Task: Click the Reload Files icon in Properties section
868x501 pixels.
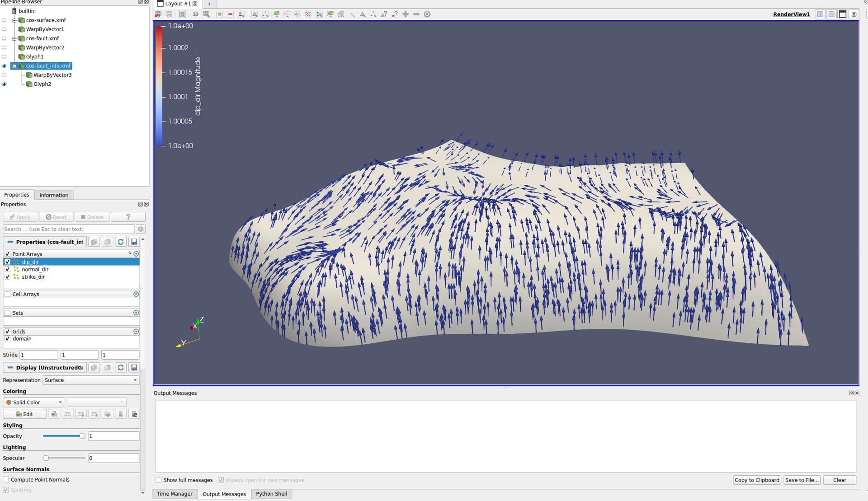Action: [x=121, y=242]
